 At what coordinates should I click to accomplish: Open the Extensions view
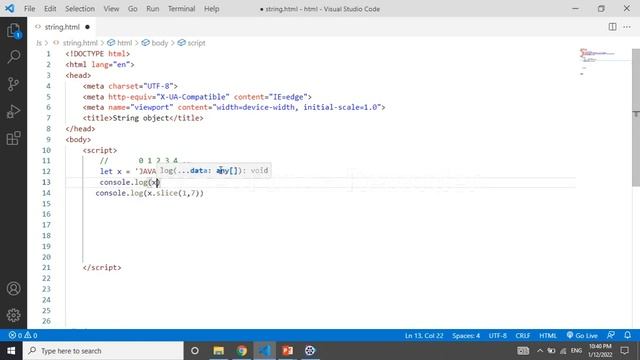[13, 138]
